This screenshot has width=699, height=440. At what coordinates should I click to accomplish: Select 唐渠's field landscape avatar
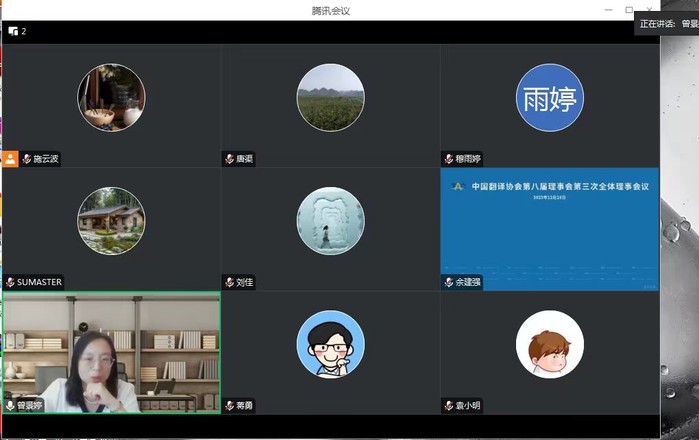(330, 98)
